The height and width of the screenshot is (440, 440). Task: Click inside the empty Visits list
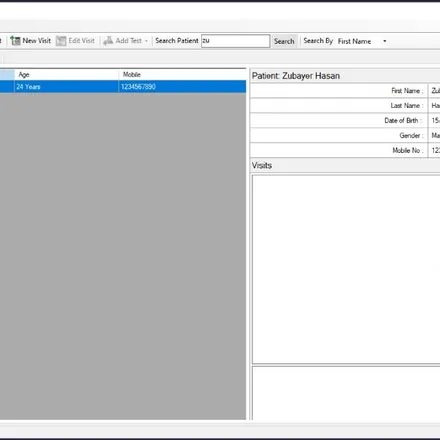(x=346, y=269)
